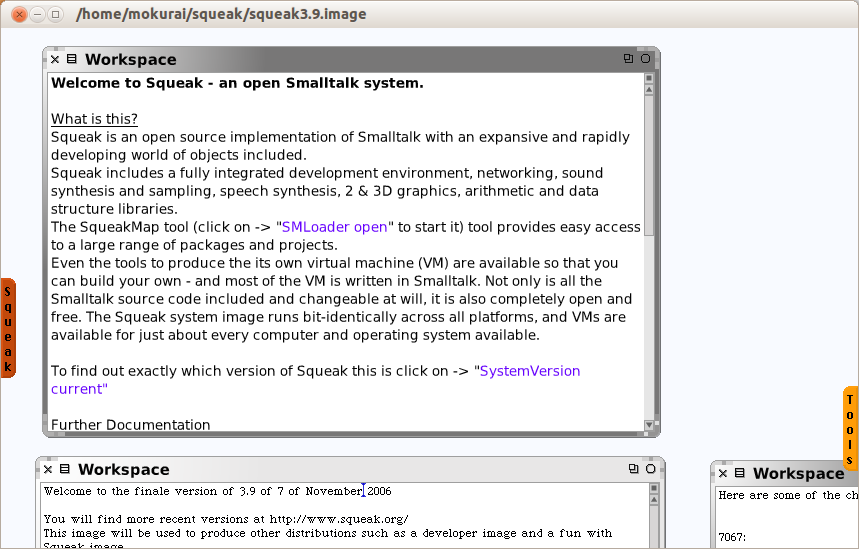Click scroll-down arrow in Welcome Workspace

pos(650,426)
